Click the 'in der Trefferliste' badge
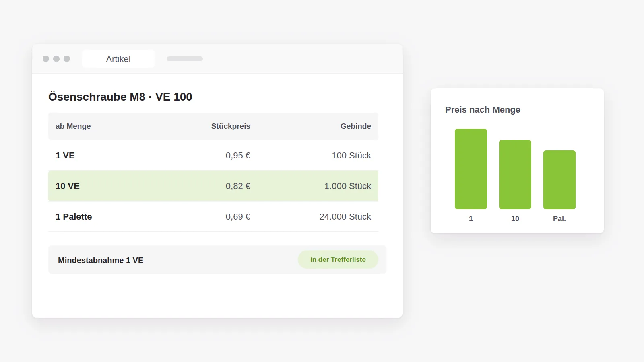This screenshot has height=362, width=644. [338, 259]
